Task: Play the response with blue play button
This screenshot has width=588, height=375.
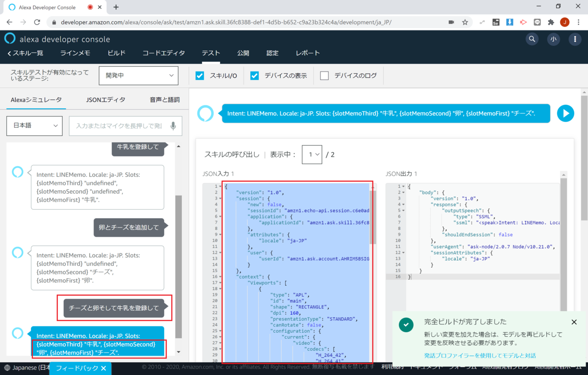Action: pyautogui.click(x=565, y=113)
